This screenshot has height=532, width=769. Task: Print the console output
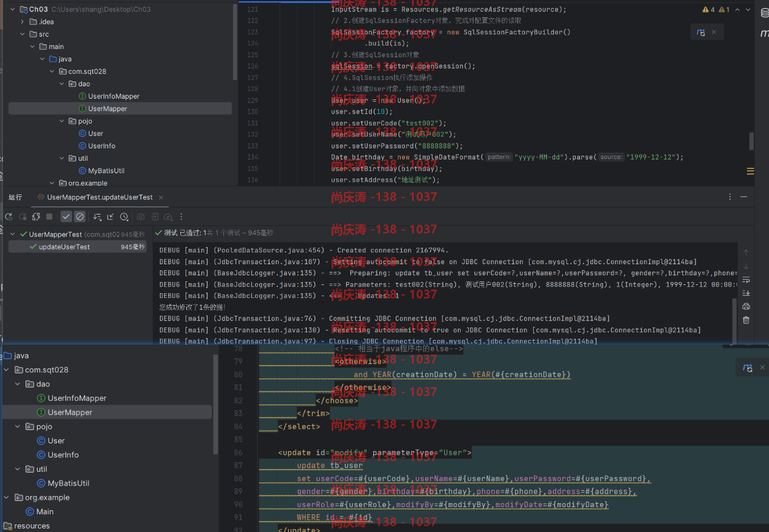746,307
